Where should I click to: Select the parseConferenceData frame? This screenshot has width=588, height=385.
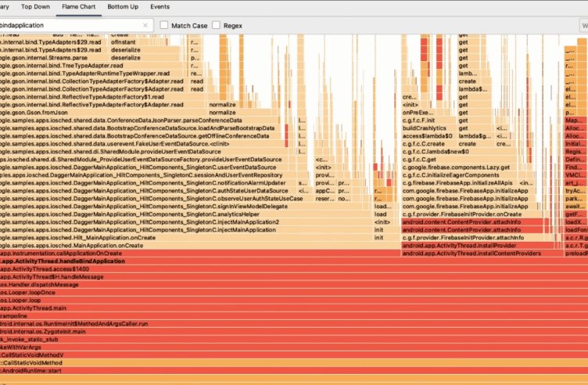(x=139, y=120)
